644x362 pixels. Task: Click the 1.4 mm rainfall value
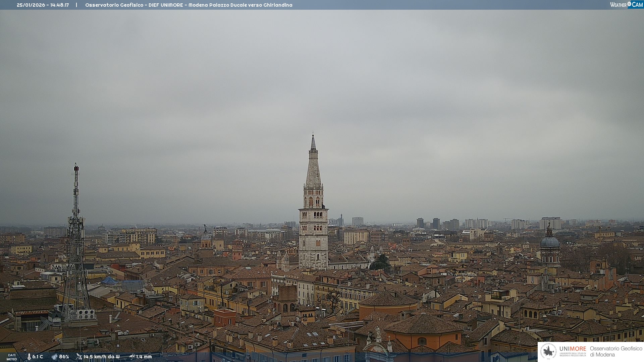point(144,357)
